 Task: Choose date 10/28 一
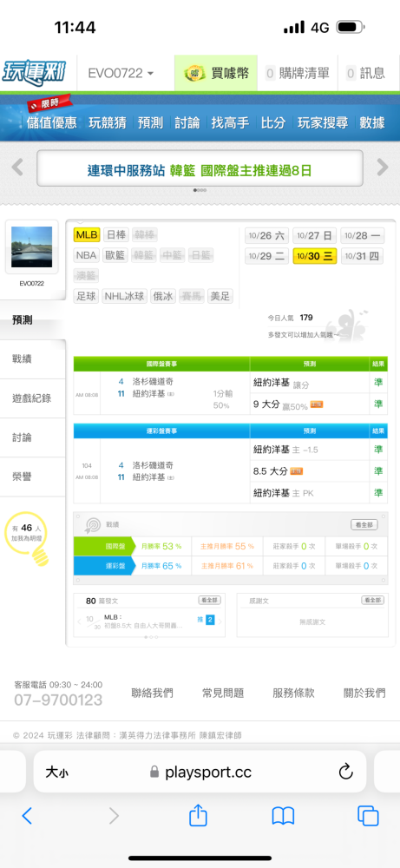363,236
